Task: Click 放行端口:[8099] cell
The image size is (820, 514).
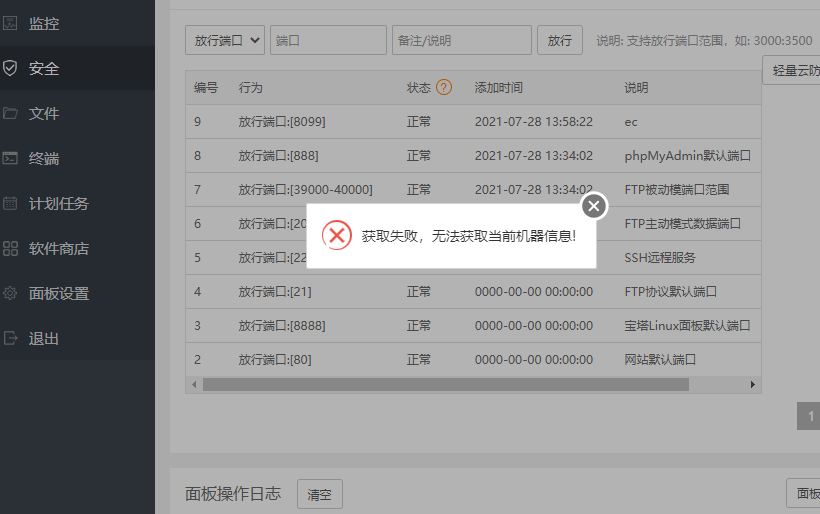Action: 282,122
